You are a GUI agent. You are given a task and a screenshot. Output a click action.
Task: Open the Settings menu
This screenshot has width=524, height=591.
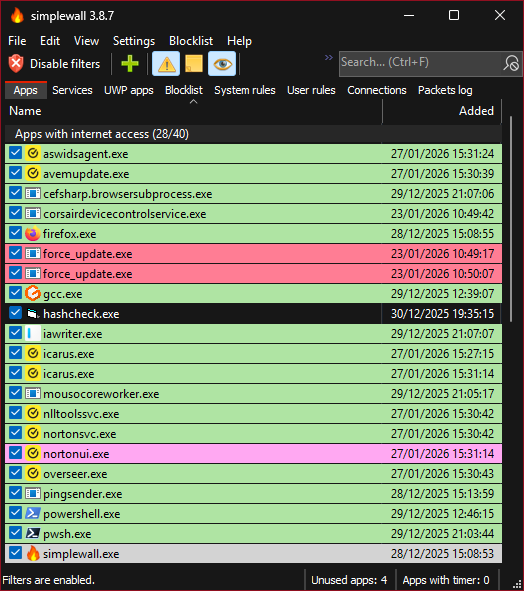click(134, 41)
